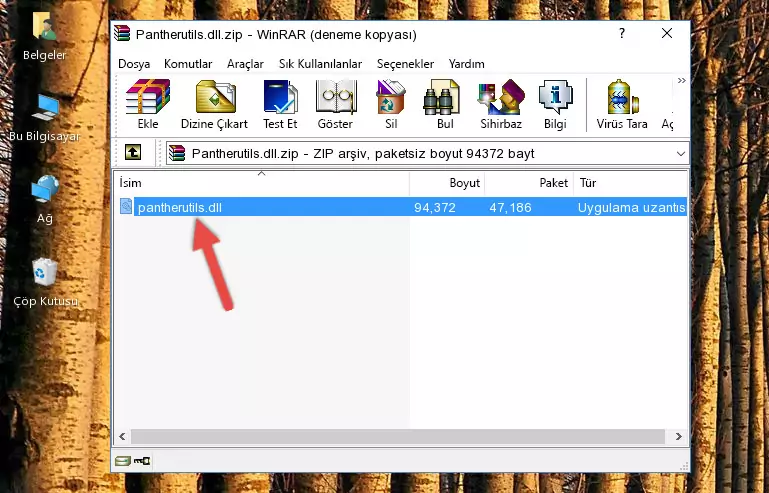Viewport: 769px width, 493px height.
Task: Expand the toolbar overflow chevron
Action: pyautogui.click(x=681, y=80)
